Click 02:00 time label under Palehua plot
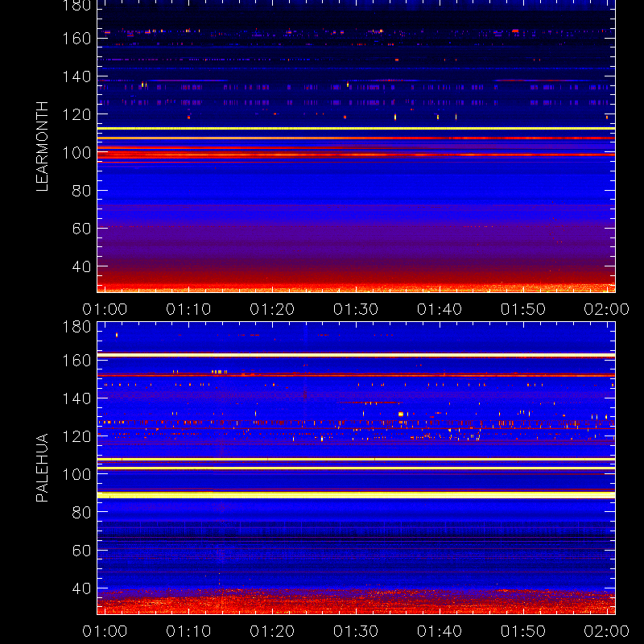 607,631
